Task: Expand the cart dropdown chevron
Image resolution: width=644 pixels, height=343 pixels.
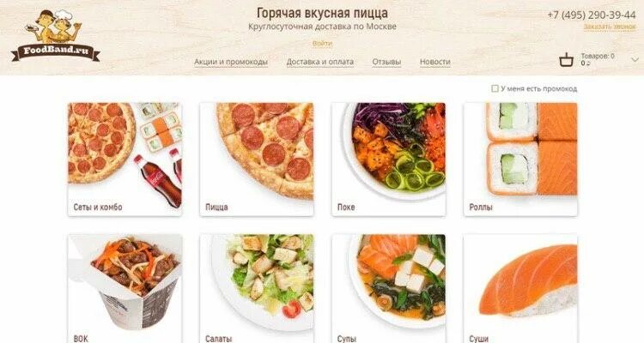Action: point(635,60)
